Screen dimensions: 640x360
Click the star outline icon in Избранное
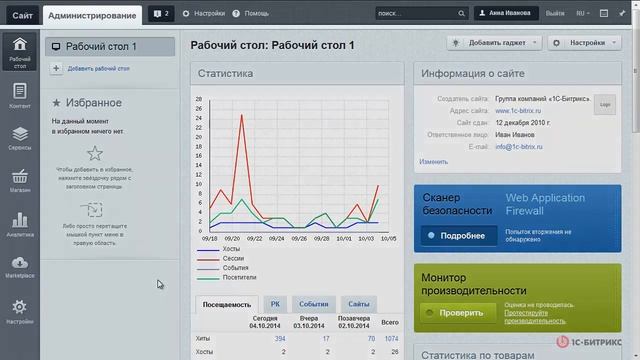tap(95, 153)
